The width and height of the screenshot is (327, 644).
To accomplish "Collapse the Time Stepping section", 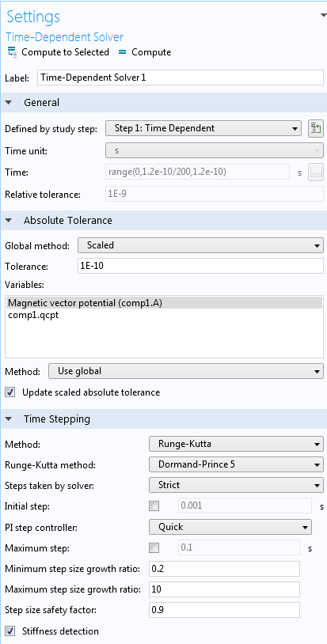I will coord(9,419).
